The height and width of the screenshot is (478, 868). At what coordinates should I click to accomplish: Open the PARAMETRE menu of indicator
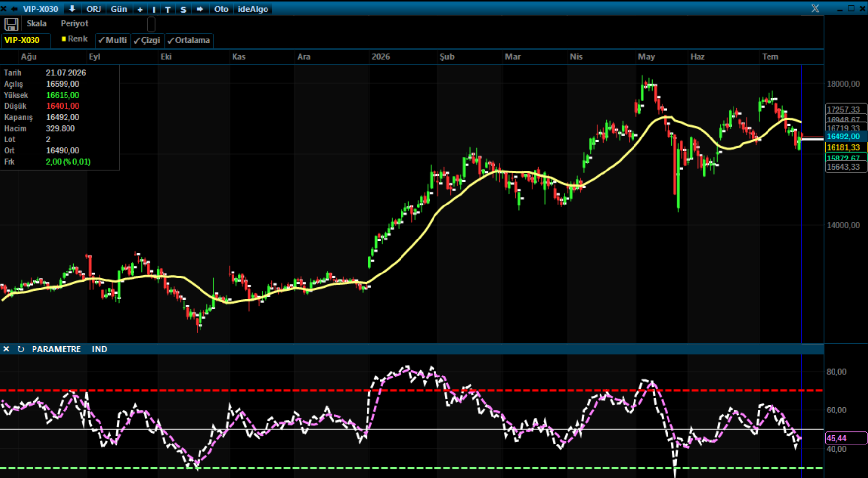tap(56, 349)
